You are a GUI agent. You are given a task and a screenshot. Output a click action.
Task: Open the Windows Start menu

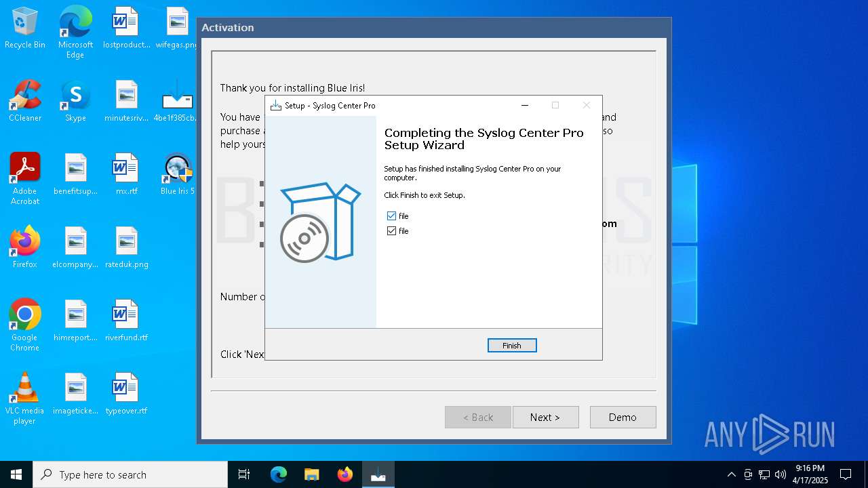click(16, 474)
